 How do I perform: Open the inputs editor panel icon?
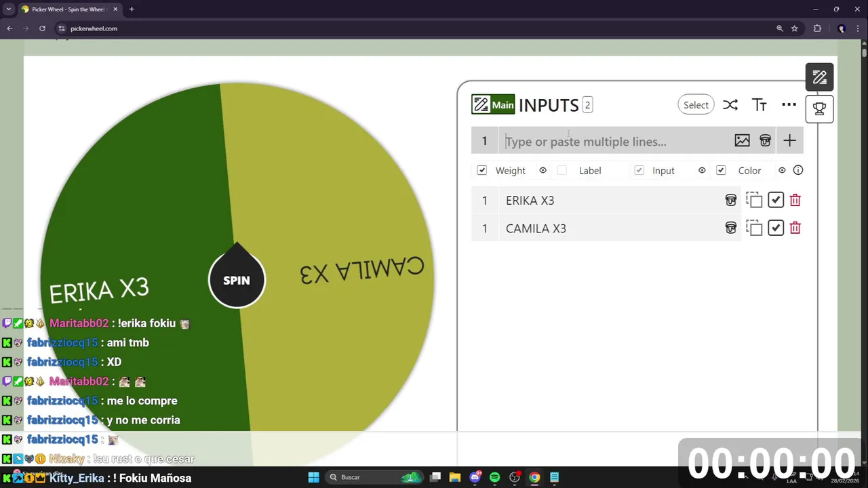pos(819,77)
